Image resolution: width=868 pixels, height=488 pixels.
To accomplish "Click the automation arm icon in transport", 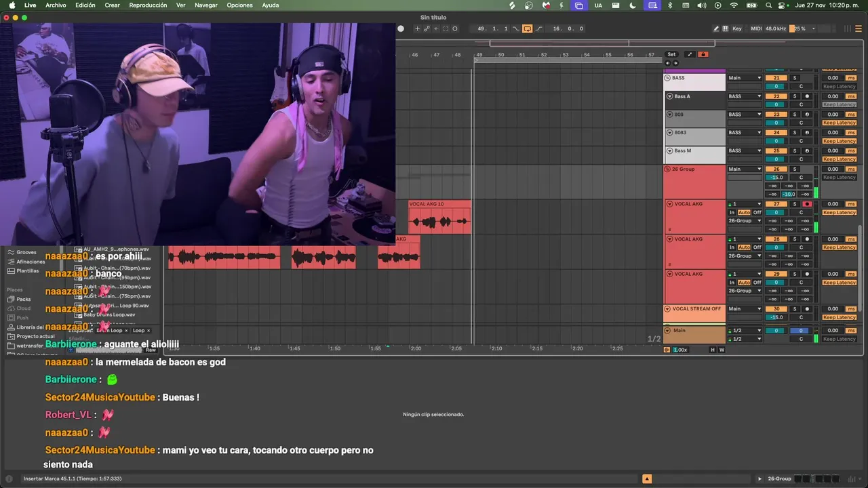I will 427,28.
